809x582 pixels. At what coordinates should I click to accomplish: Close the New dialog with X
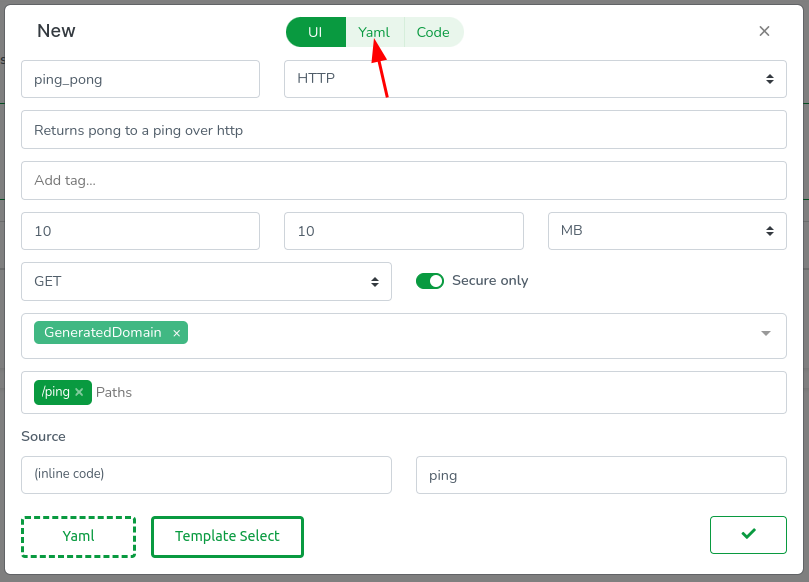tap(764, 31)
